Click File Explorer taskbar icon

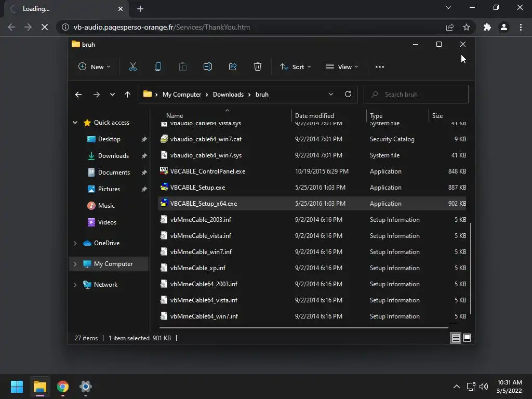pos(39,387)
